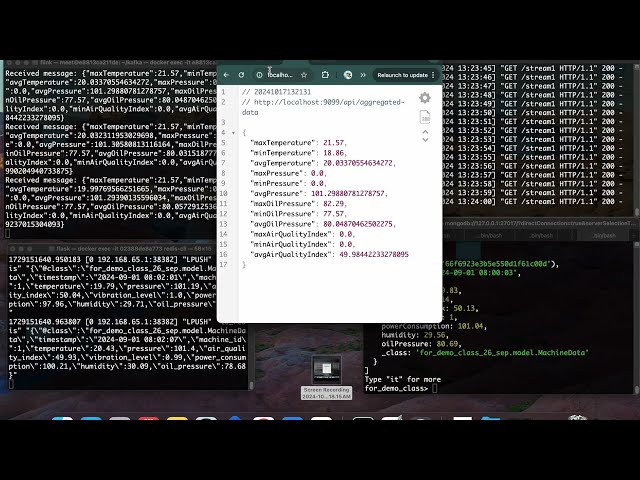Screen dimensions: 640x480
Task: Open the browser extensions puzzle icon
Action: point(325,75)
